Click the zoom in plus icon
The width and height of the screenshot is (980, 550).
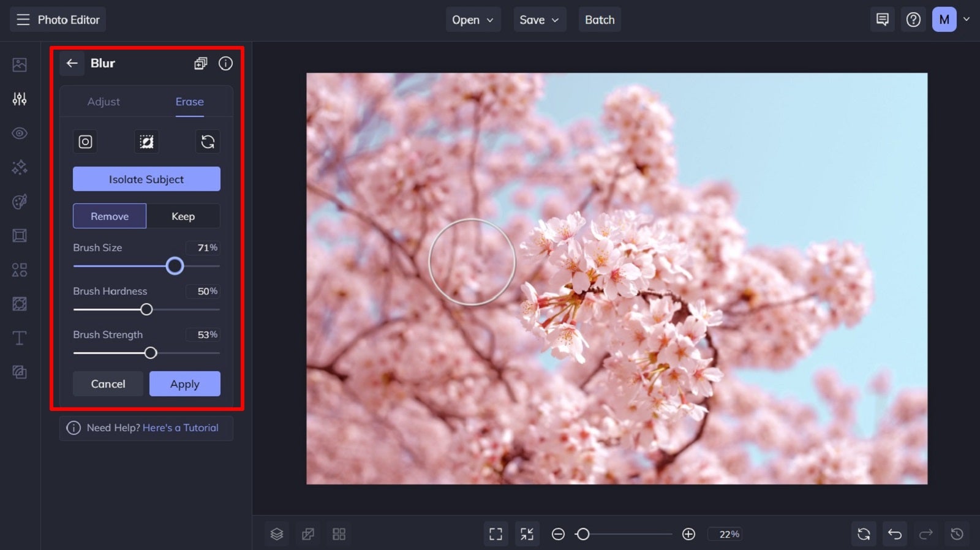(x=688, y=534)
